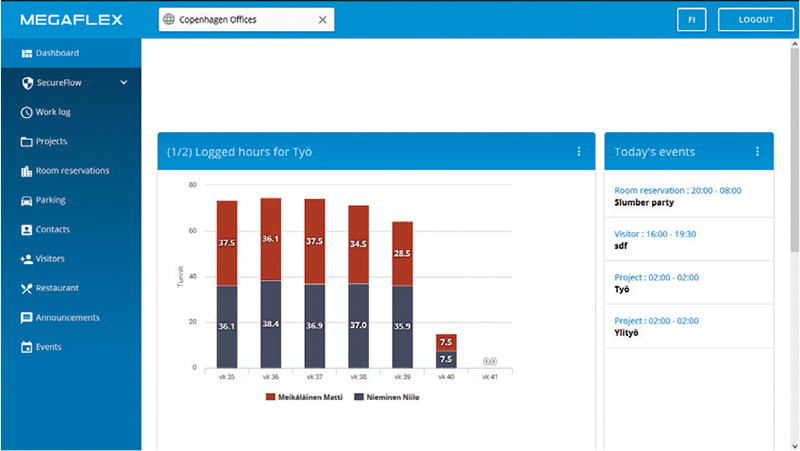The width and height of the screenshot is (800, 451).
Task: Open Today's events widget options menu
Action: (x=757, y=152)
